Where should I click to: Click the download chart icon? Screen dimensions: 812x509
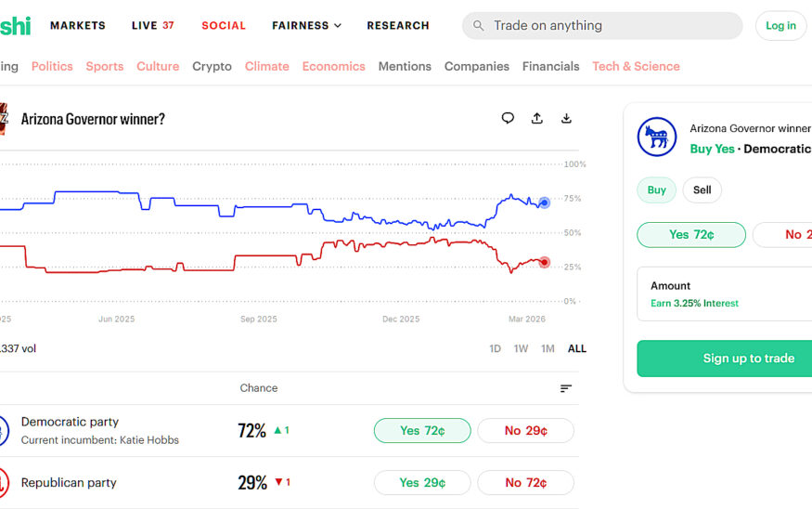click(x=566, y=118)
